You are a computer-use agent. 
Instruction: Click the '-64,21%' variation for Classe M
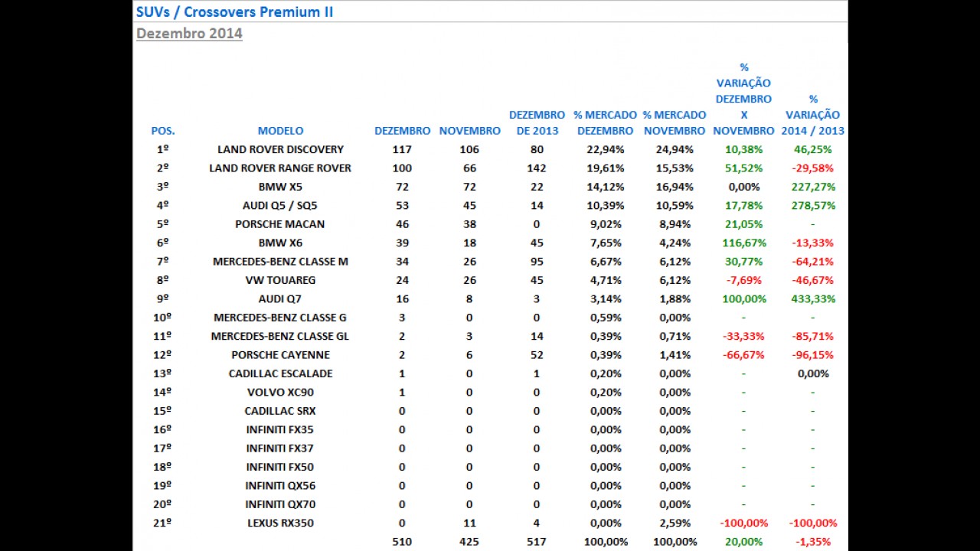tap(813, 262)
